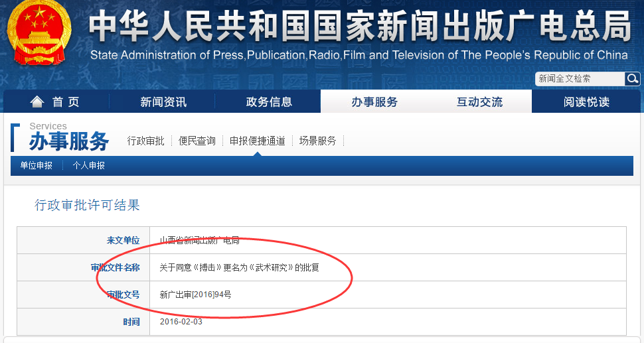Open the 阅读悦读 navigation tab
This screenshot has width=644, height=343.
(586, 102)
